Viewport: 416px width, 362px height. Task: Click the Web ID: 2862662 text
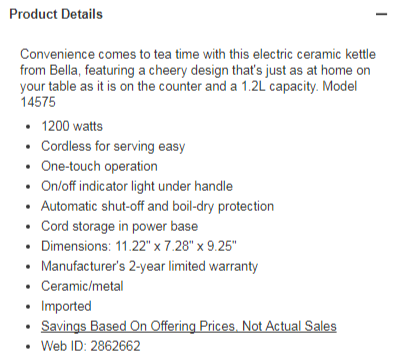tap(91, 346)
